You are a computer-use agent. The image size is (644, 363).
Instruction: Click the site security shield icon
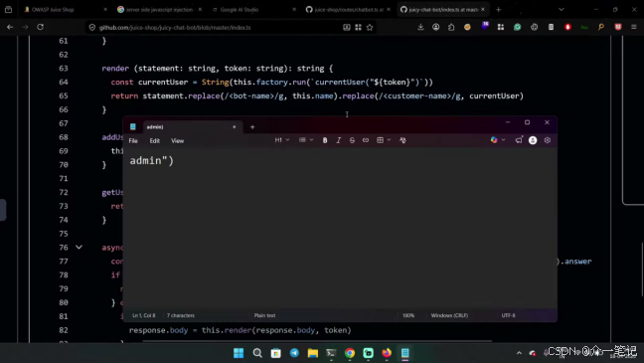[x=92, y=28]
